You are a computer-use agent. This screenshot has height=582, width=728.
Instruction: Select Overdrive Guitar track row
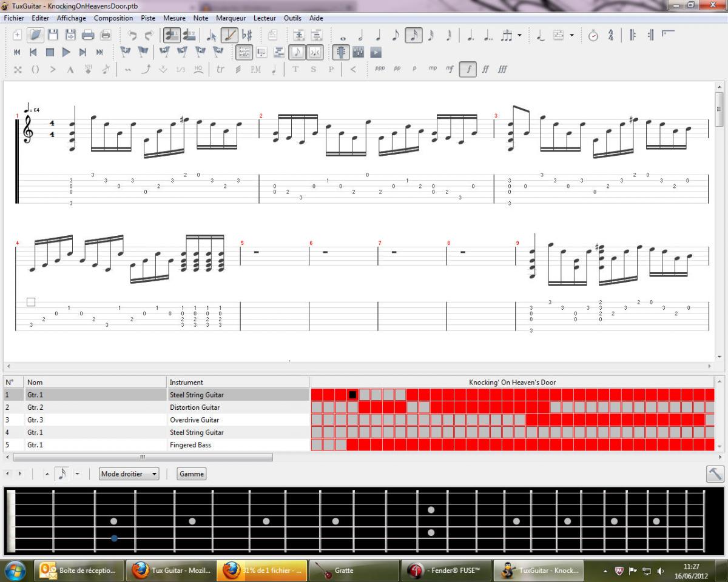click(359, 420)
